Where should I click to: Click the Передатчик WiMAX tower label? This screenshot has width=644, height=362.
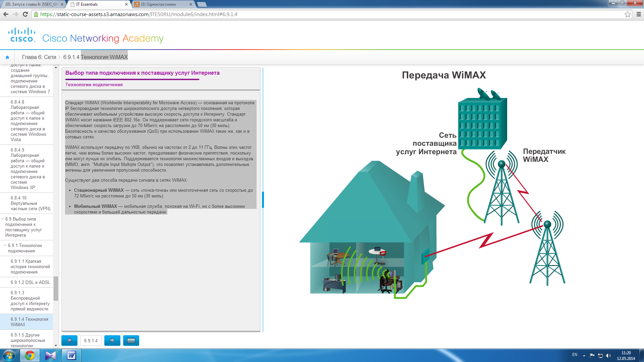[544, 155]
